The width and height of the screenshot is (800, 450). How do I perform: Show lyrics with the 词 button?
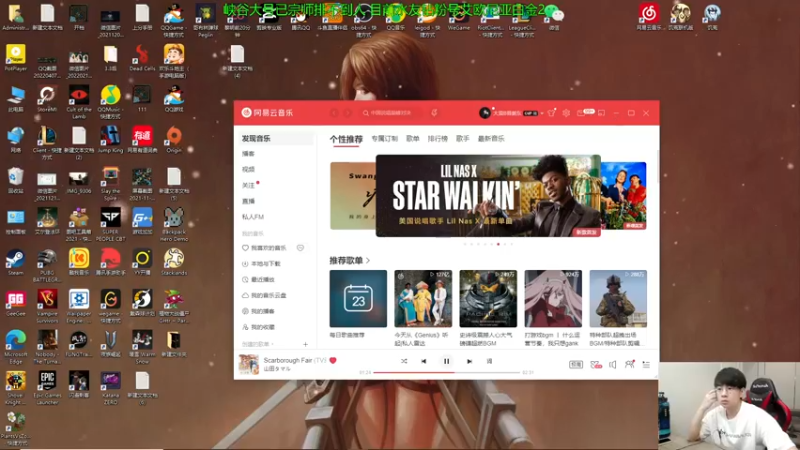click(489, 361)
